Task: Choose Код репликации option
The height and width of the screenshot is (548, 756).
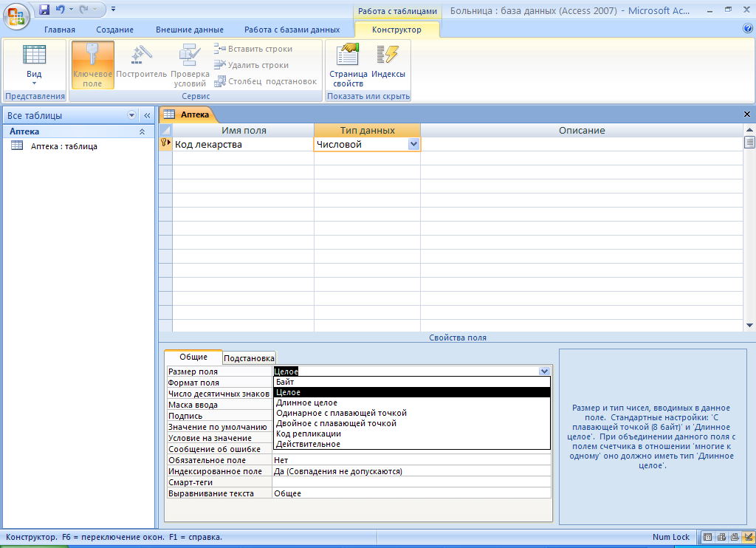Action: [412, 434]
